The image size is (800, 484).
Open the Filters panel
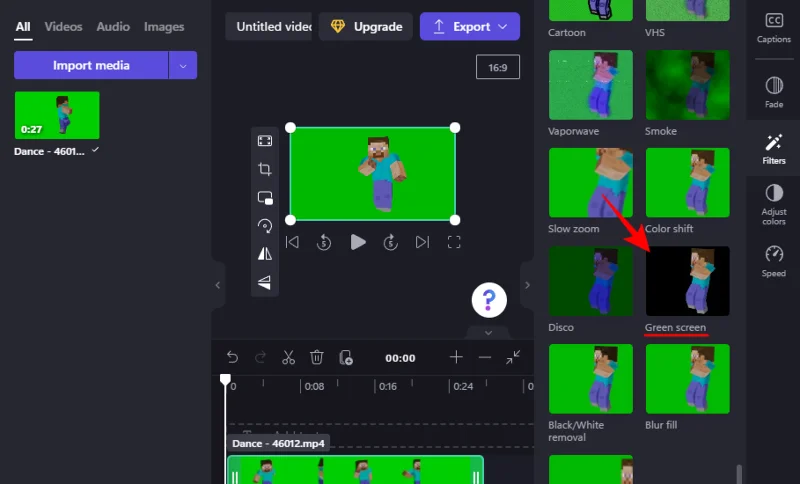[773, 149]
